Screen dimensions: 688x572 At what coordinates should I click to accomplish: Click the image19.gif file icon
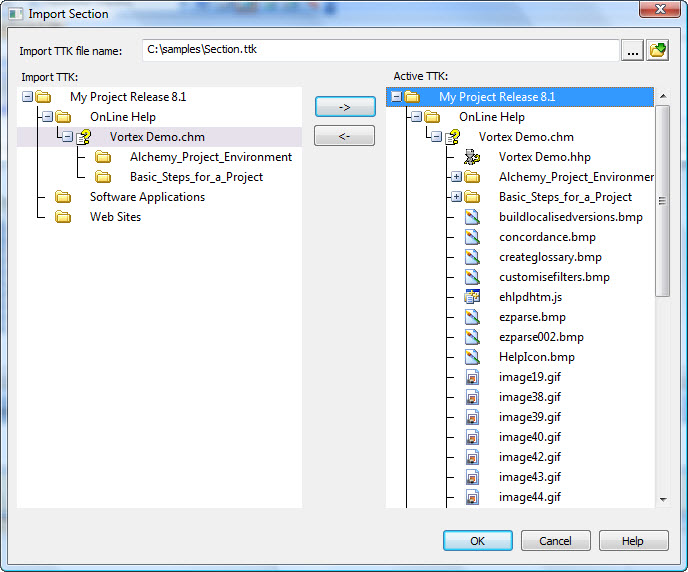[x=472, y=377]
